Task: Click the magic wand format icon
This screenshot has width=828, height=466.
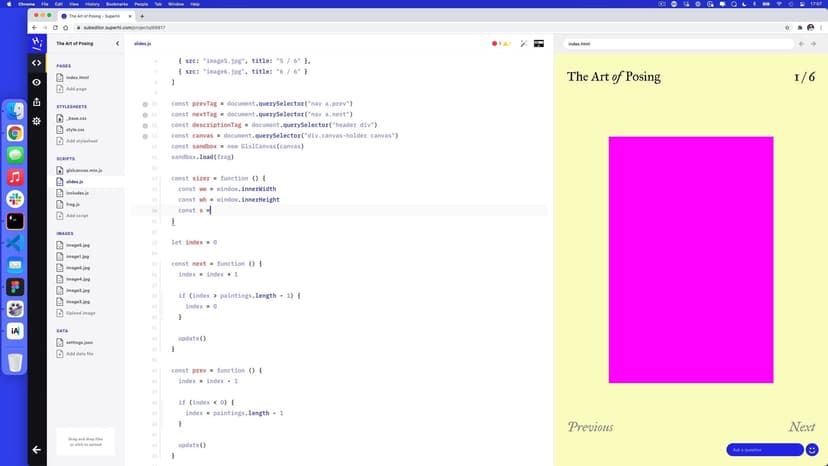Action: click(x=523, y=44)
